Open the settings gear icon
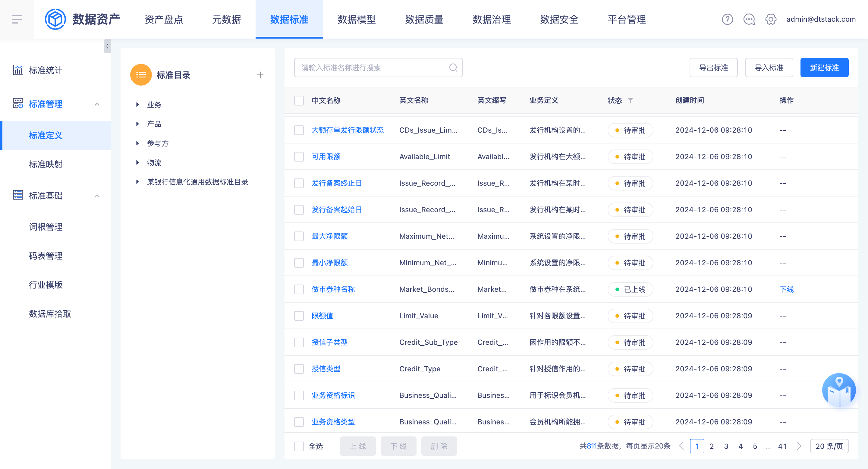The image size is (868, 469). (771, 19)
